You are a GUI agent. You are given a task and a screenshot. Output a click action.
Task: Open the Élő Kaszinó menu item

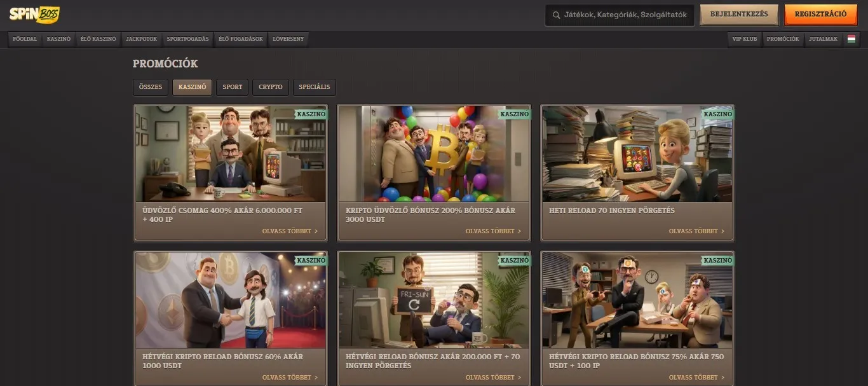[x=98, y=39]
